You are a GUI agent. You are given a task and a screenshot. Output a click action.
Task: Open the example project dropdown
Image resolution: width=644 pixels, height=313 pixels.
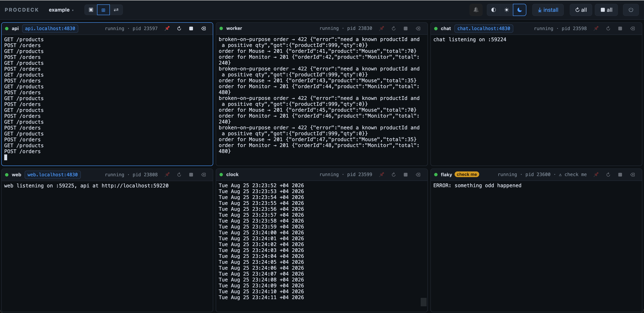point(61,10)
